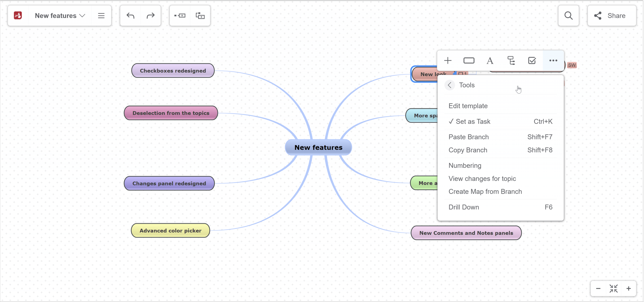This screenshot has height=302, width=644.
Task: Click the Redo arrow icon
Action: pyautogui.click(x=151, y=15)
